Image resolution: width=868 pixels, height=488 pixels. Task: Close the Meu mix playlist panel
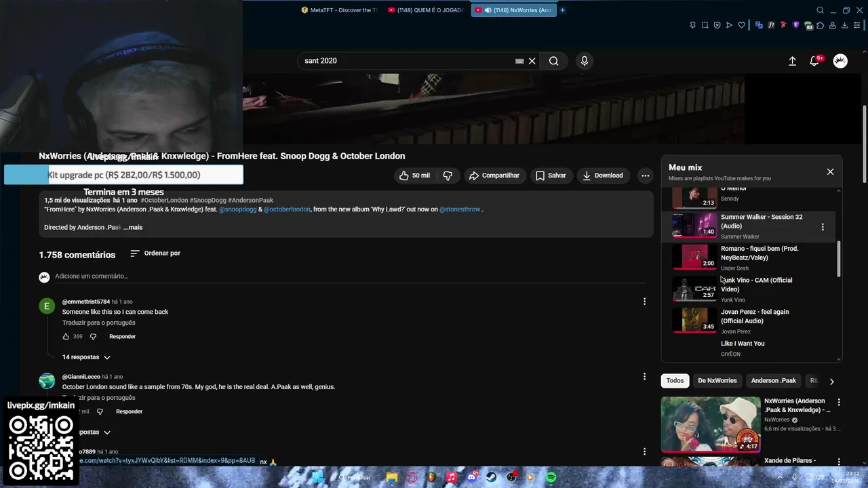(x=830, y=171)
